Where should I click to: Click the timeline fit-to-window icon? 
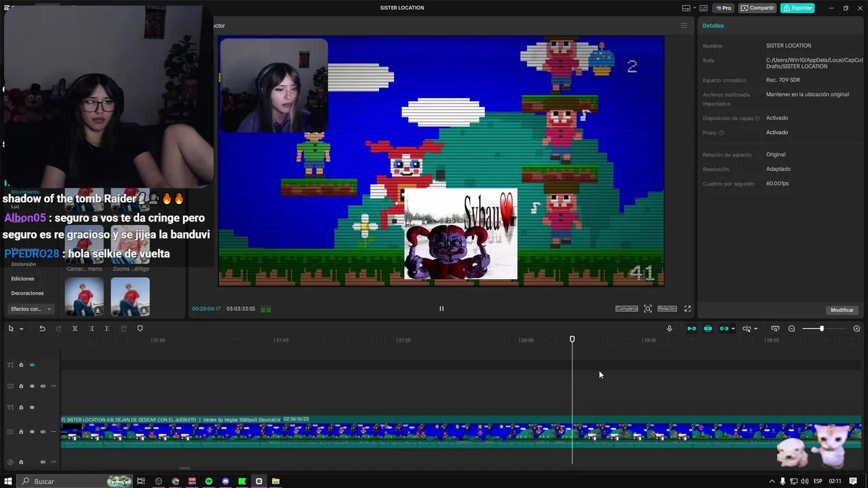coord(775,329)
